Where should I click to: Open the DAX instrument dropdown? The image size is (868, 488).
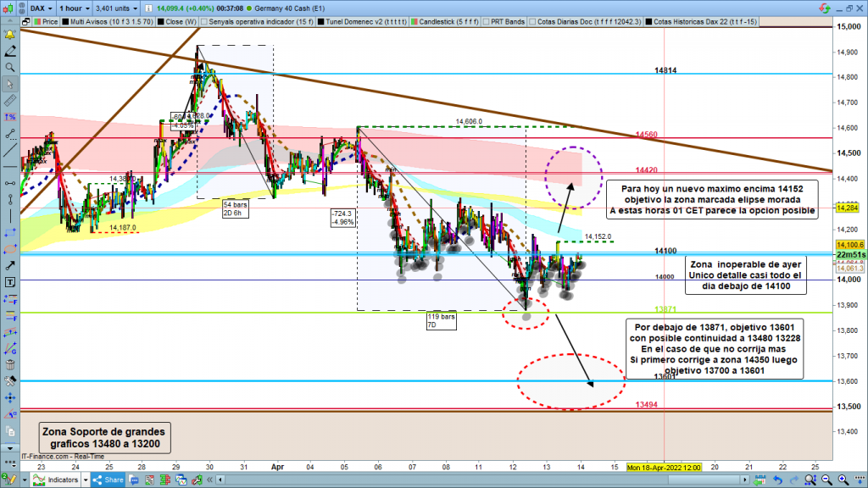click(37, 8)
